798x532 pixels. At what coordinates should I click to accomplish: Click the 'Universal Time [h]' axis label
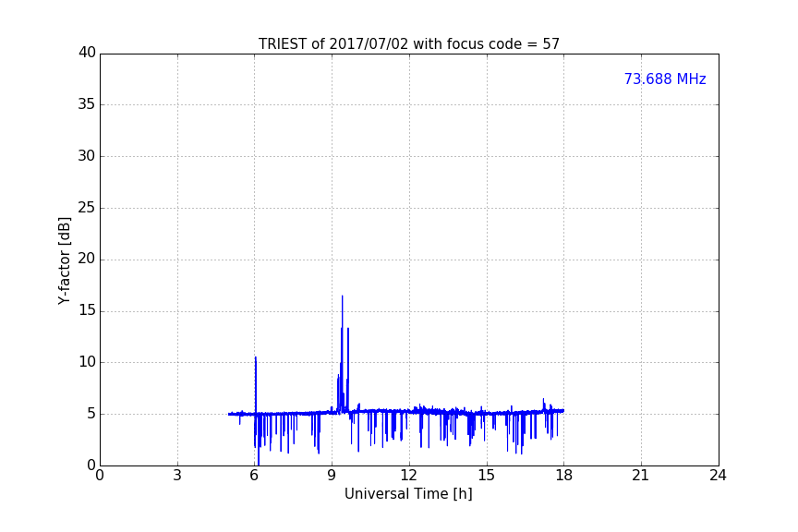[408, 494]
